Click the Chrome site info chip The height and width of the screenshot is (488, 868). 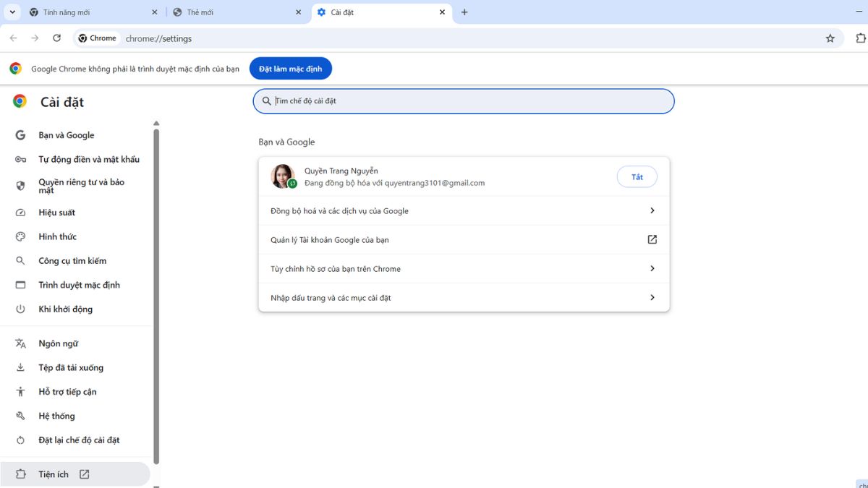pos(98,38)
